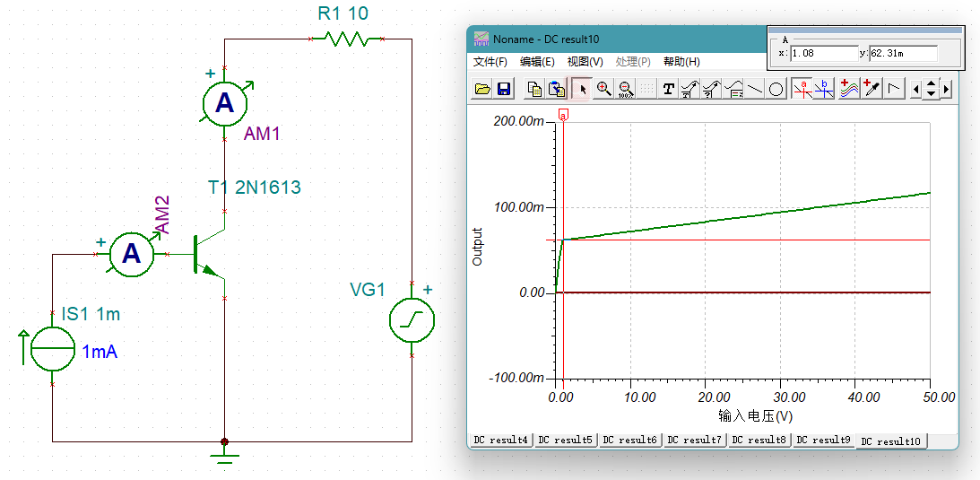The height and width of the screenshot is (480, 980).
Task: Select the Text tool (T icon)
Action: point(668,89)
